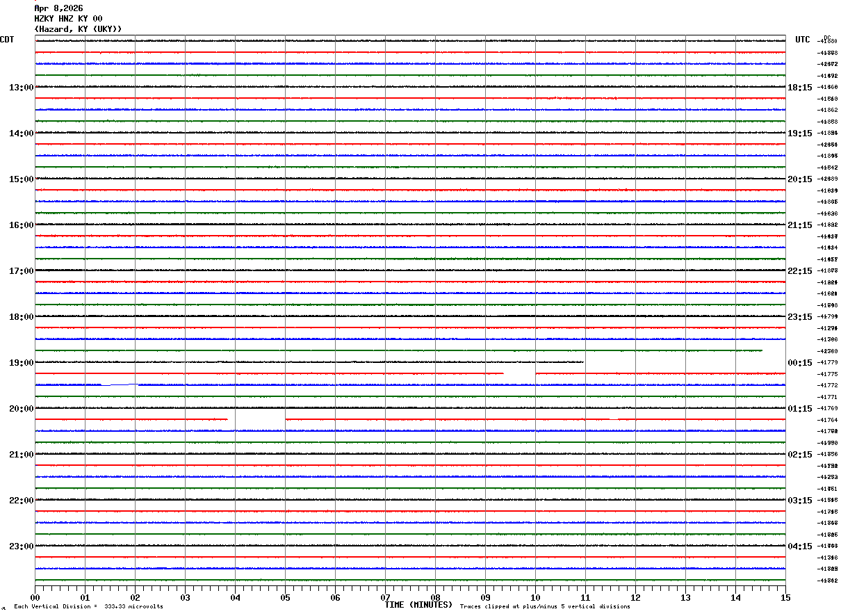The width and height of the screenshot is (841, 616).
Task: Click the "04:15" UTC time label
Action: 800,546
